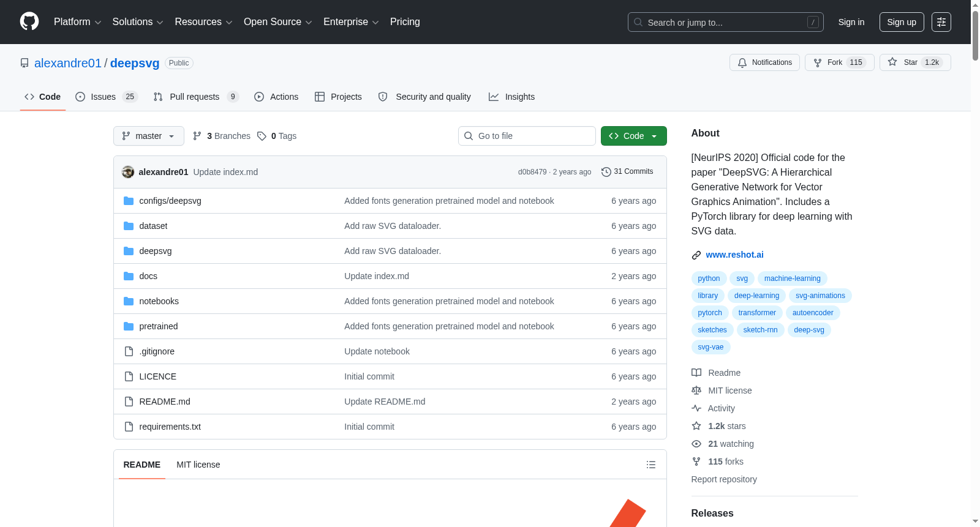Switch to the Issues tab
This screenshot has height=527, width=980.
coord(107,97)
